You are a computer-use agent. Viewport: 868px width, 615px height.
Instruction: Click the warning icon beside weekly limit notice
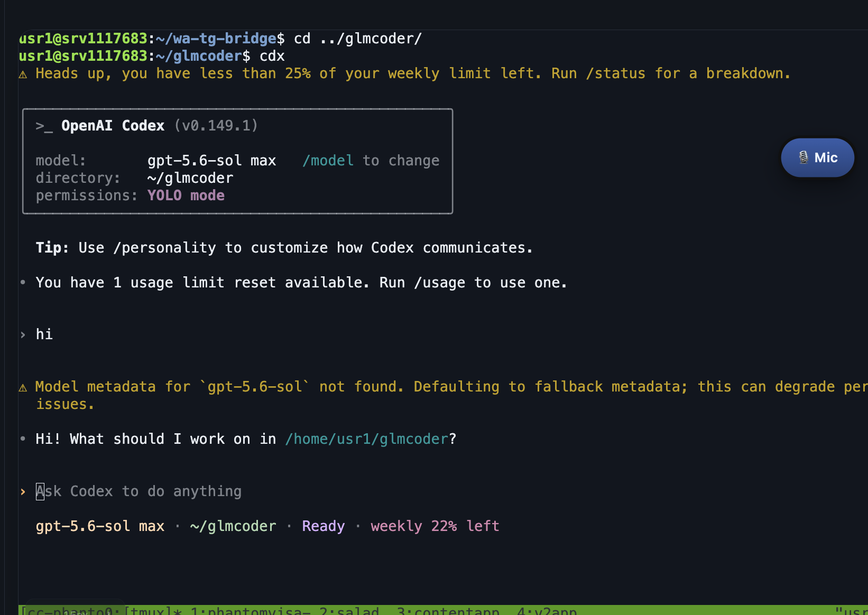23,74
